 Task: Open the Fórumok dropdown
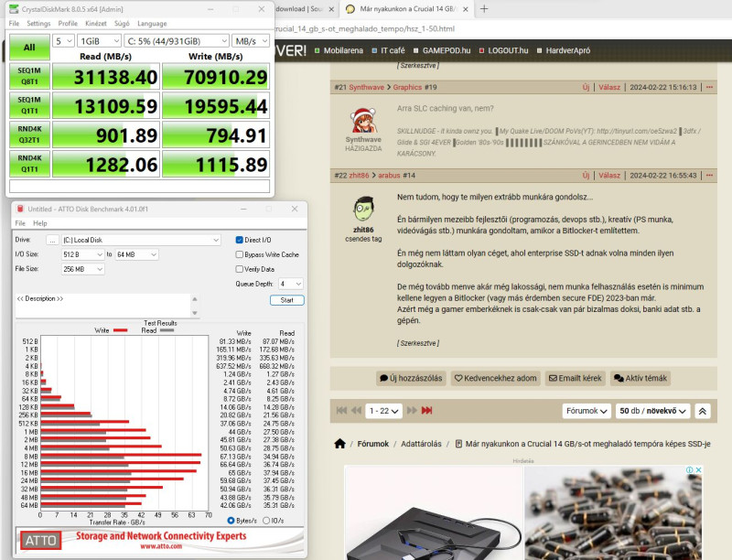[x=587, y=411]
